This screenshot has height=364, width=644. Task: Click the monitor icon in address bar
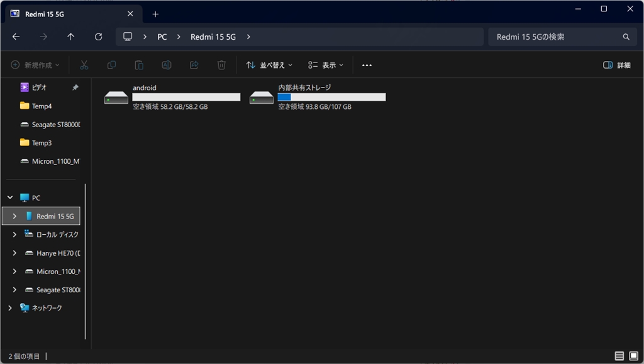point(128,37)
